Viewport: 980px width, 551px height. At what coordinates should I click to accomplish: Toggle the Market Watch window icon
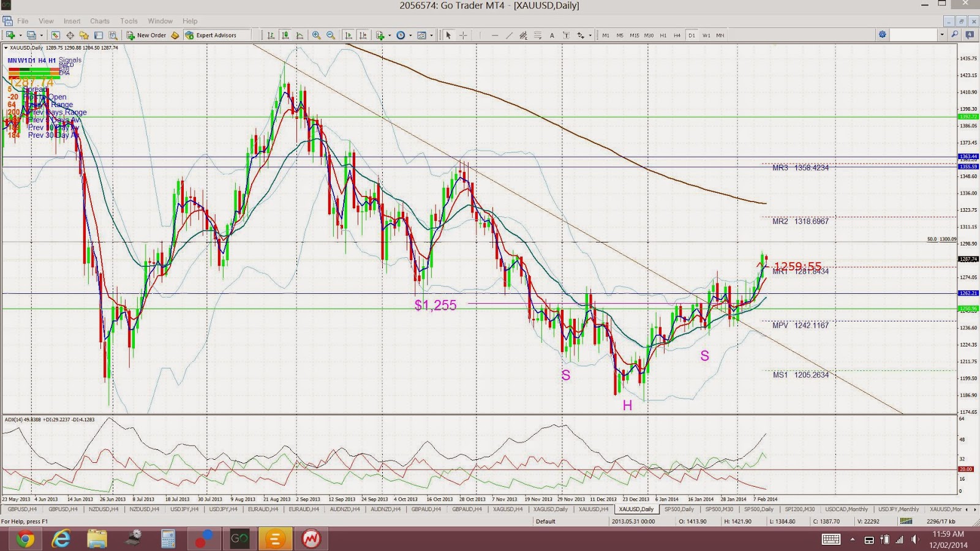click(x=55, y=36)
